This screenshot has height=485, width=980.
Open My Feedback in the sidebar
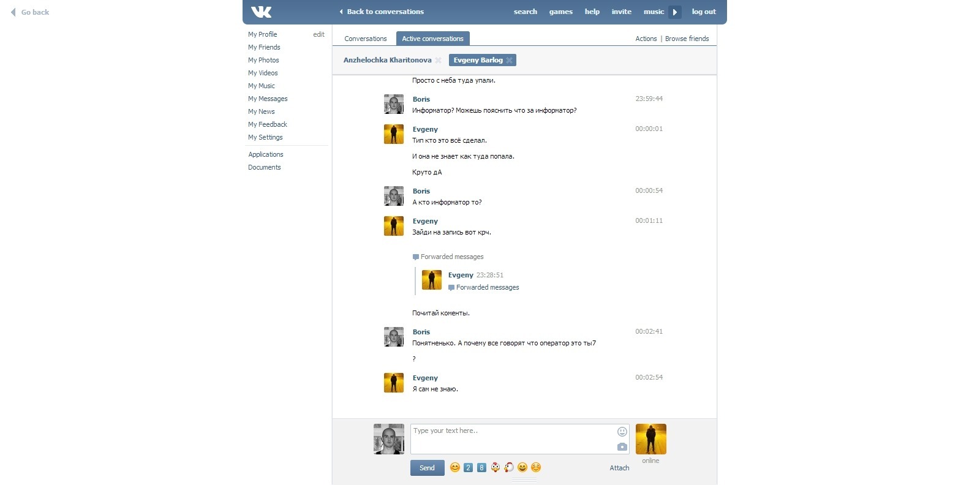(x=268, y=124)
